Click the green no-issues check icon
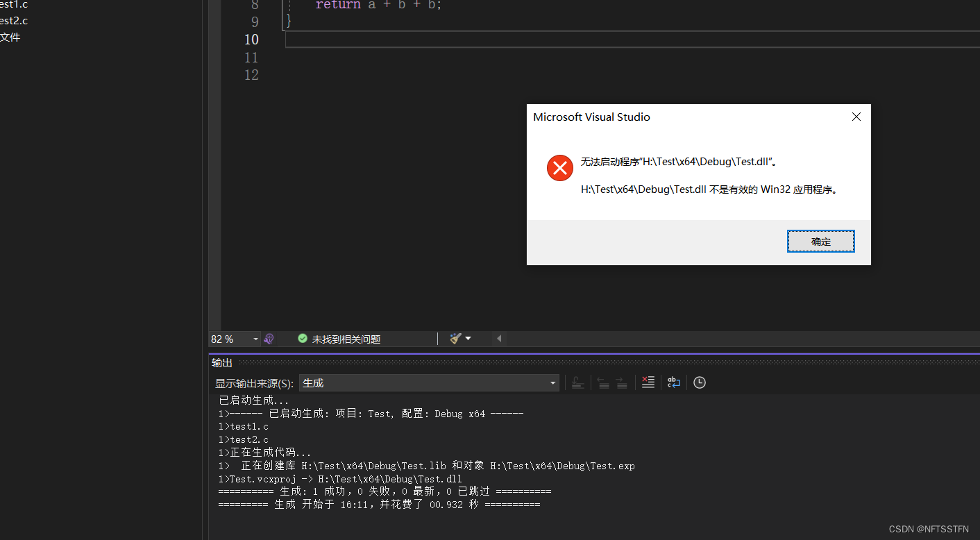The height and width of the screenshot is (540, 980). [x=303, y=339]
